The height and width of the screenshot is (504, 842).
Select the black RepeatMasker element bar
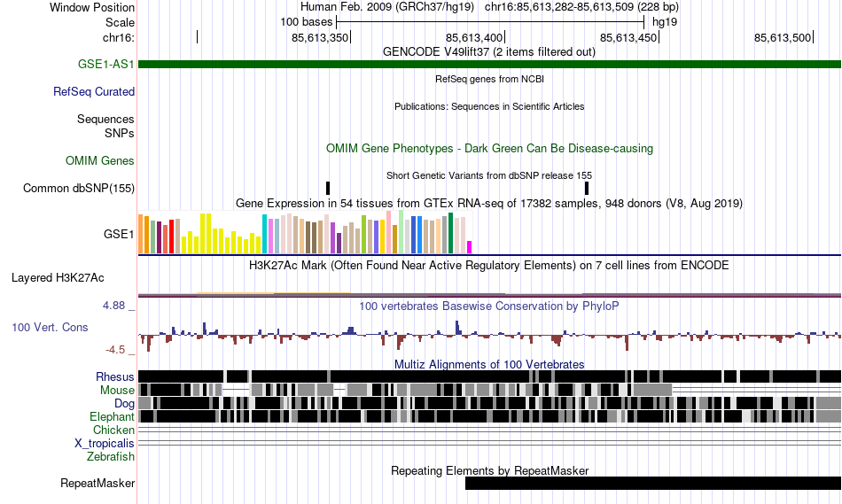pyautogui.click(x=653, y=483)
